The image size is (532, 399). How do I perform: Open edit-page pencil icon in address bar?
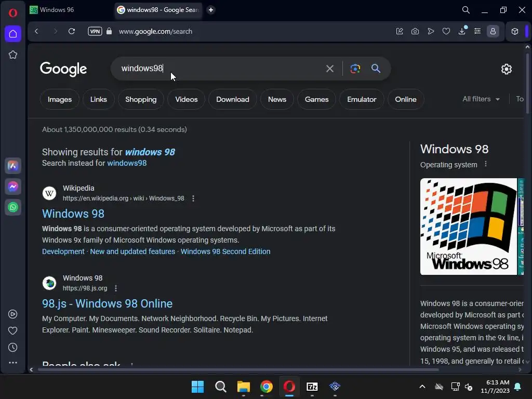tap(400, 31)
